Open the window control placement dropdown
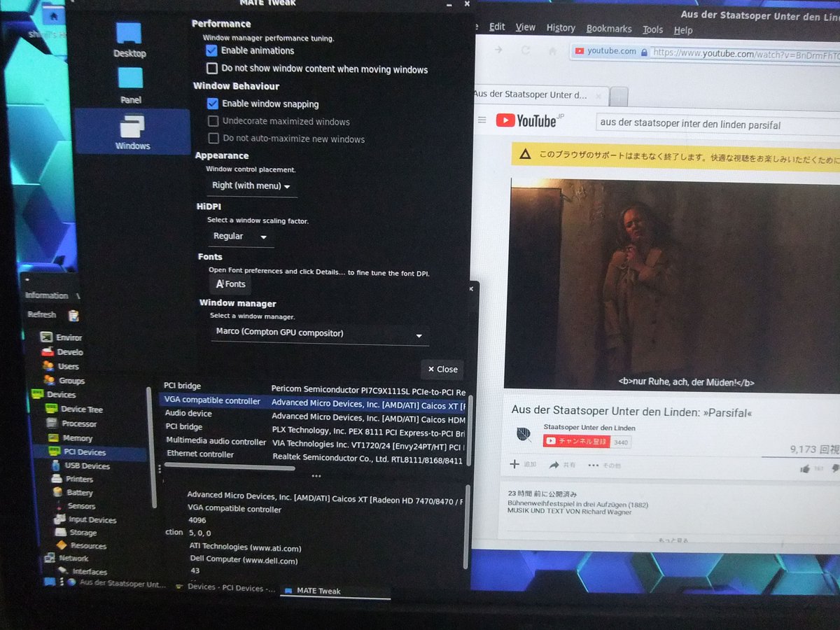The width and height of the screenshot is (840, 630). click(252, 185)
